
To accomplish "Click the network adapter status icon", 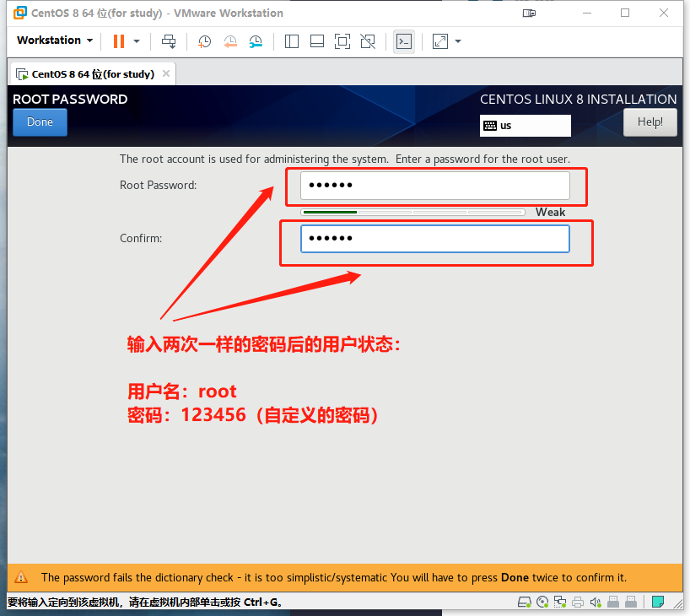I will (x=560, y=602).
